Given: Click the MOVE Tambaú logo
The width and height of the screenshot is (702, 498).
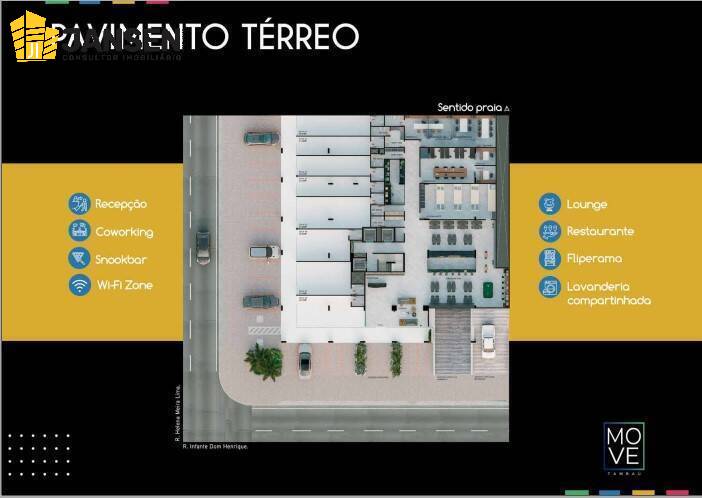Looking at the screenshot, I should (x=624, y=448).
